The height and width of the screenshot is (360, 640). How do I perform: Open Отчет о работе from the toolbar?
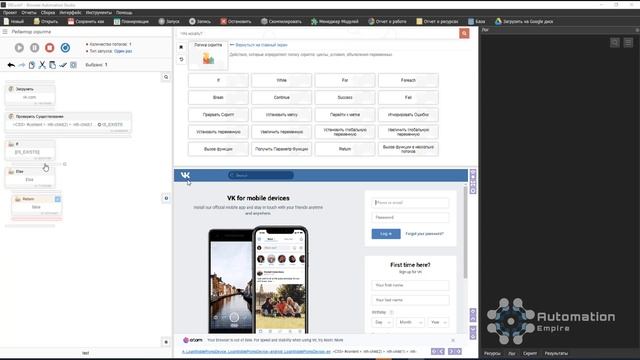point(387,21)
